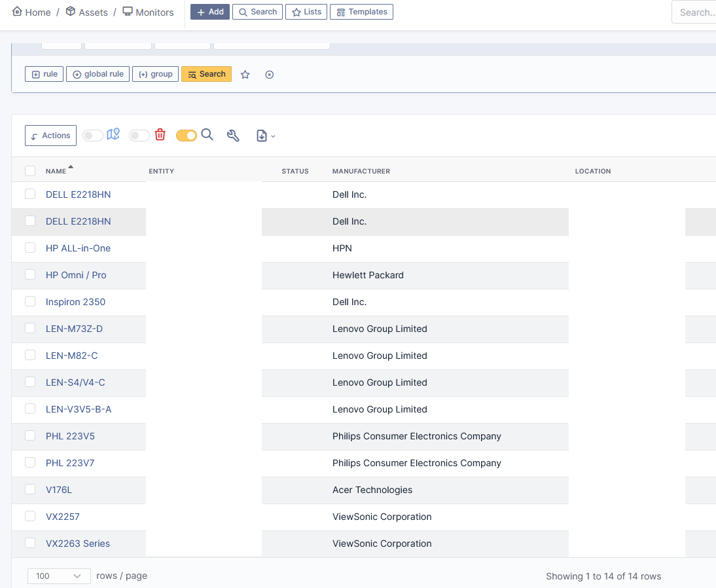Click the red trash icon
This screenshot has height=588, width=716.
pyautogui.click(x=160, y=135)
